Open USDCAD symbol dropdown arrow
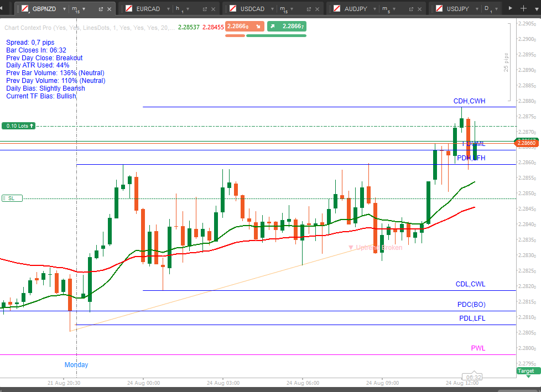This screenshot has height=392, width=541. 272,9
